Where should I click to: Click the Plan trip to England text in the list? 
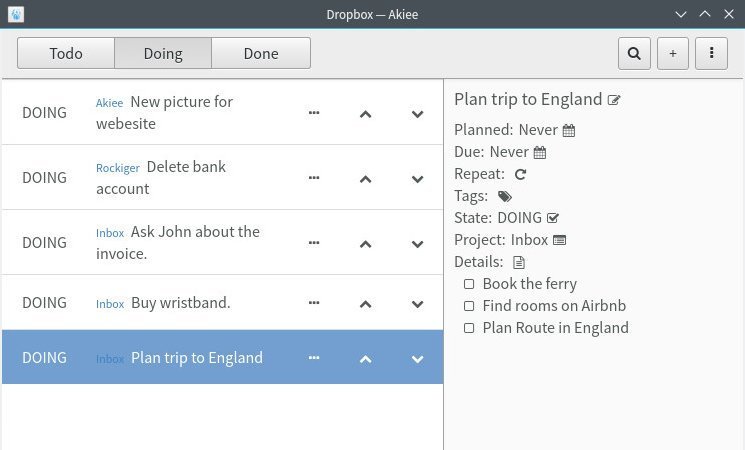click(x=197, y=358)
